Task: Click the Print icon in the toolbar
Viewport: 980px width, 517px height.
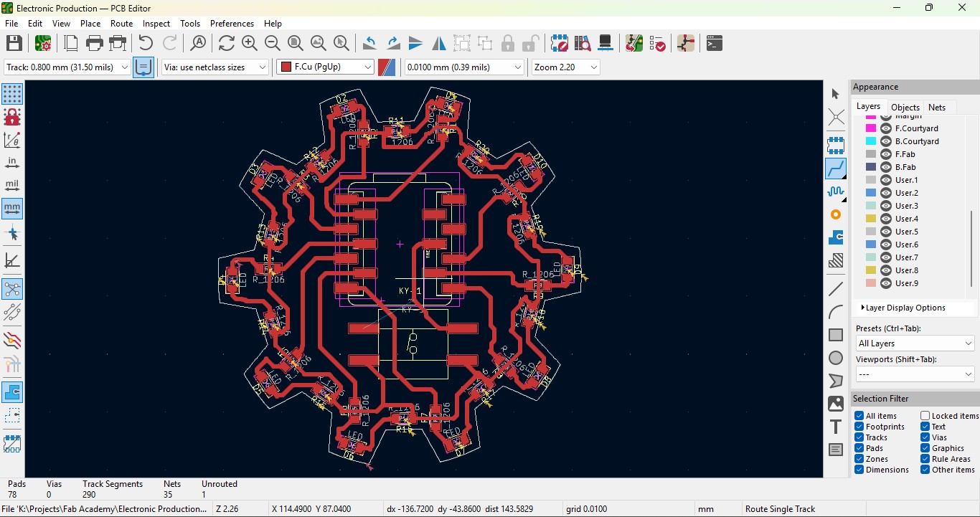Action: point(95,44)
